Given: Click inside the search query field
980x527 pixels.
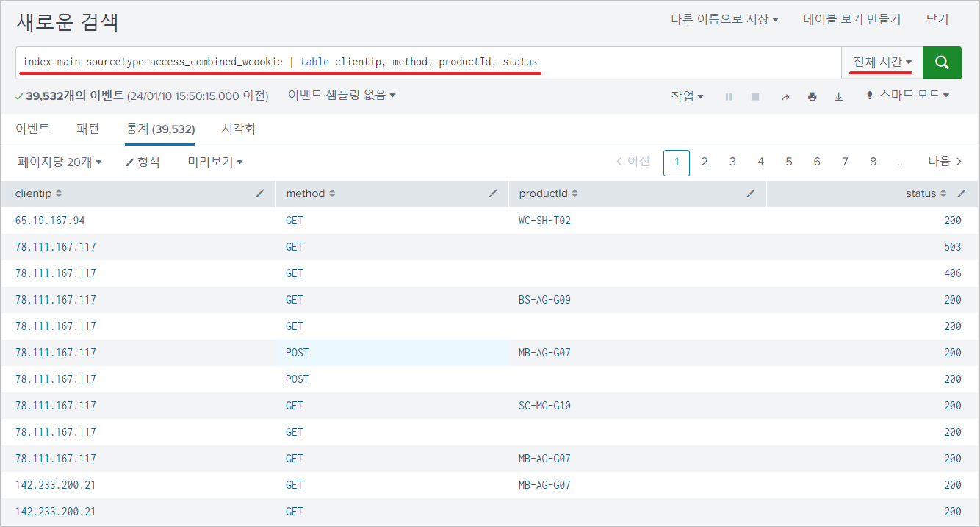Looking at the screenshot, I should click(x=428, y=62).
